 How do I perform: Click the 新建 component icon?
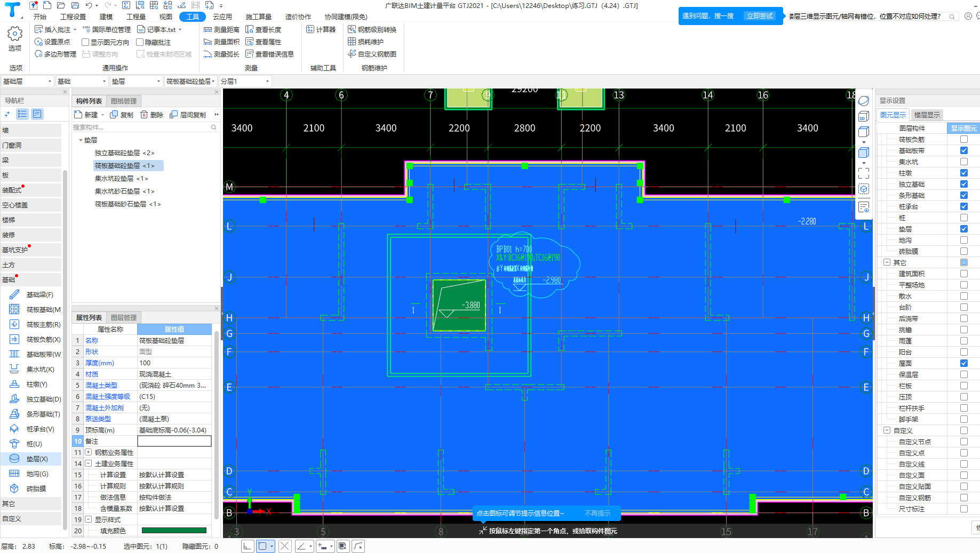coord(78,115)
